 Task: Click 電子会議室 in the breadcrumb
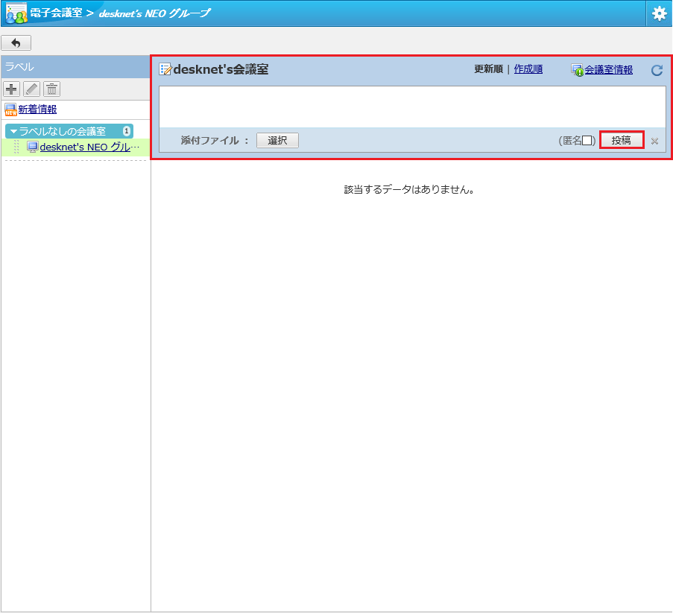56,13
